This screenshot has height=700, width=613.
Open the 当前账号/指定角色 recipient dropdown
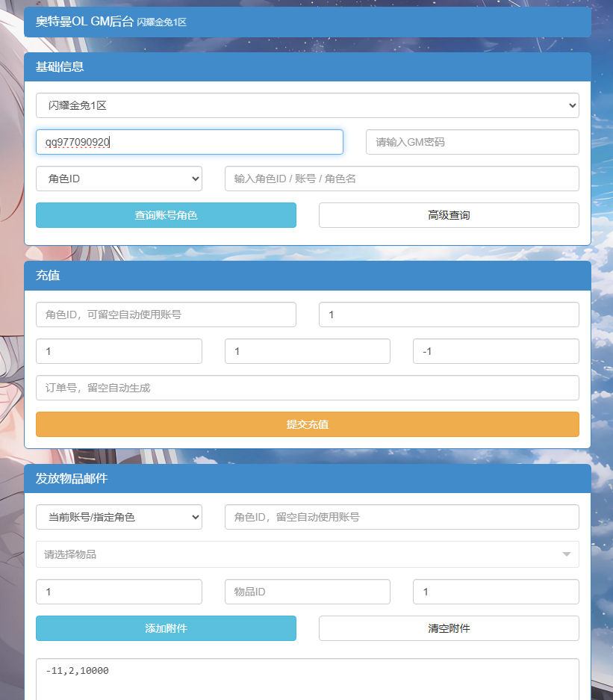pyautogui.click(x=119, y=517)
